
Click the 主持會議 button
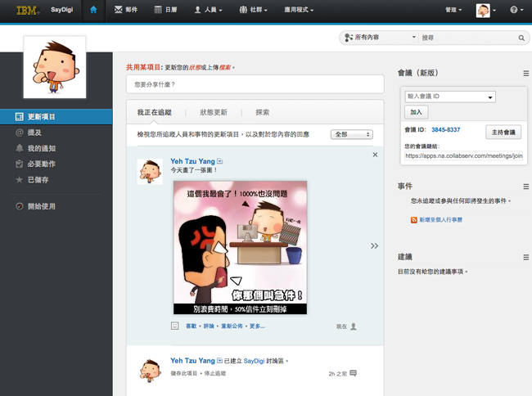click(x=504, y=131)
